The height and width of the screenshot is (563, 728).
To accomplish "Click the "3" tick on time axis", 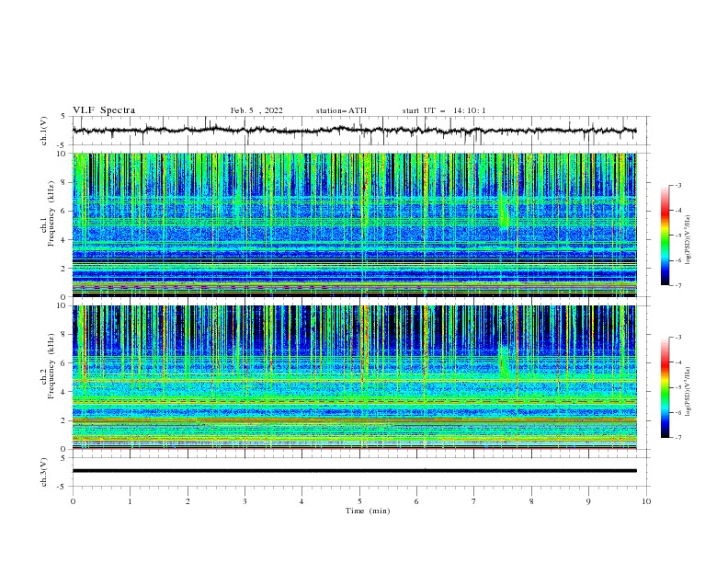I will [245, 501].
